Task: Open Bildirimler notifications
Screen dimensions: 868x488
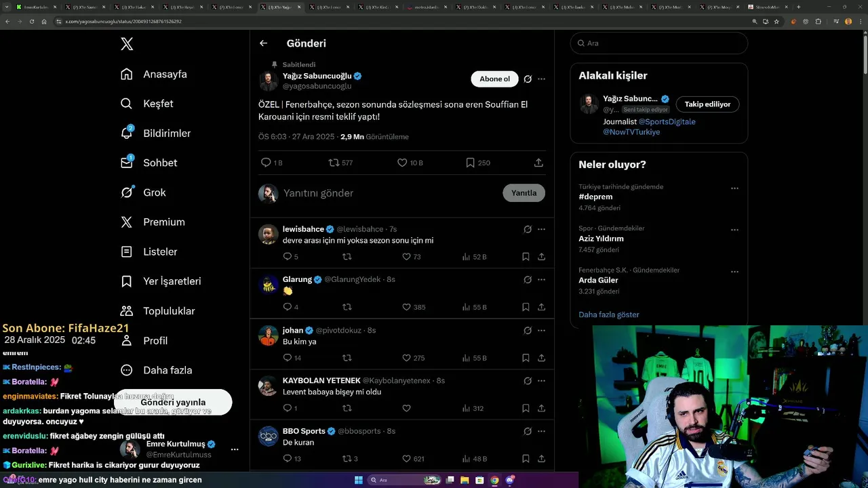Action: [x=155, y=133]
